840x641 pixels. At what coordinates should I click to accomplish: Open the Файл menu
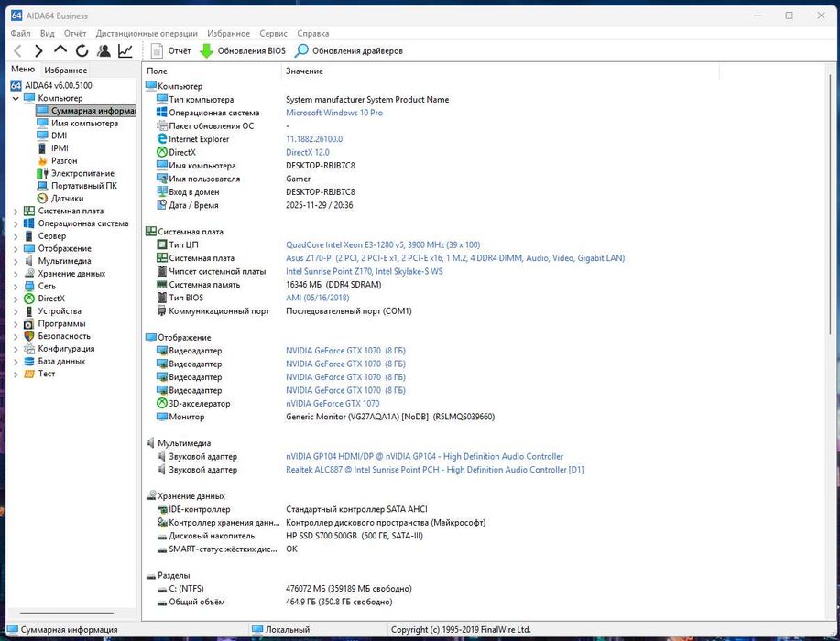(x=20, y=33)
